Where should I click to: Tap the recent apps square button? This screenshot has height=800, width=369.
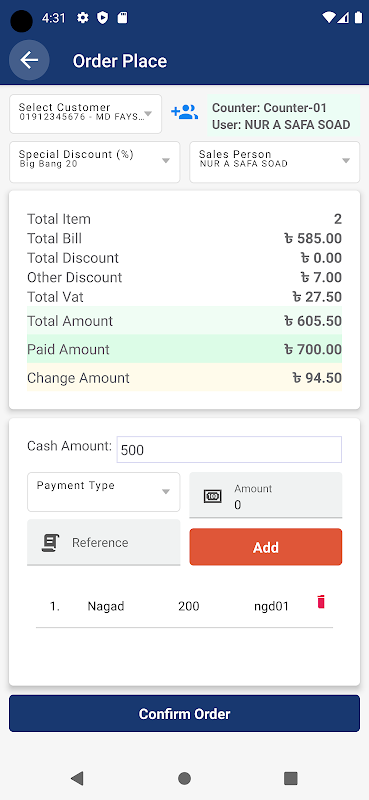click(x=290, y=778)
